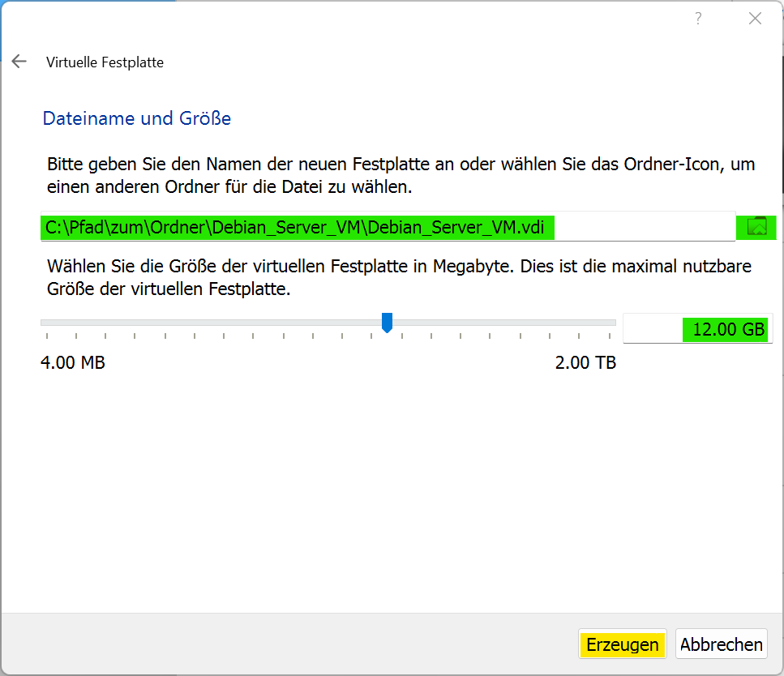The image size is (784, 676).
Task: Click the 2.00 TB maximum label
Action: pos(585,362)
